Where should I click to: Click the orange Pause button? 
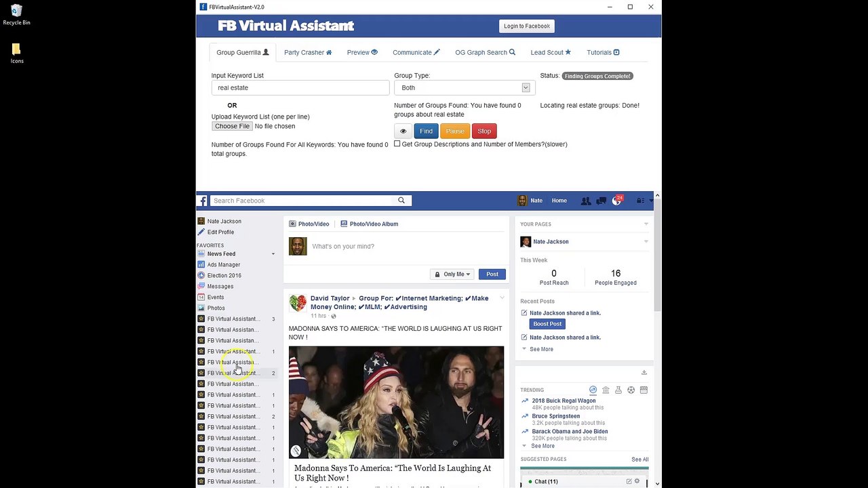(x=455, y=131)
